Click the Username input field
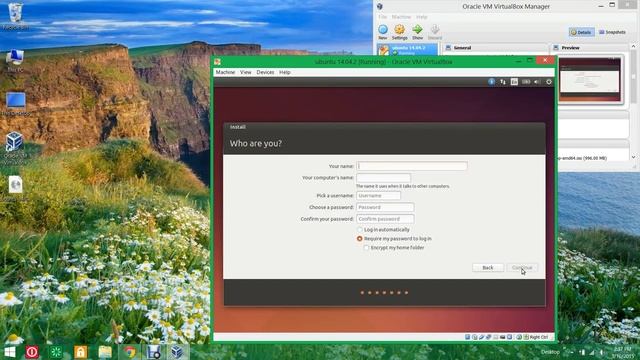 pyautogui.click(x=378, y=196)
